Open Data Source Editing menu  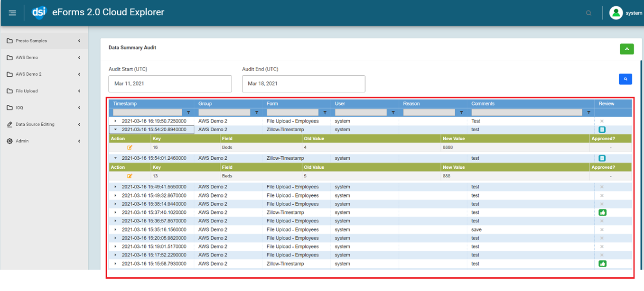35,124
